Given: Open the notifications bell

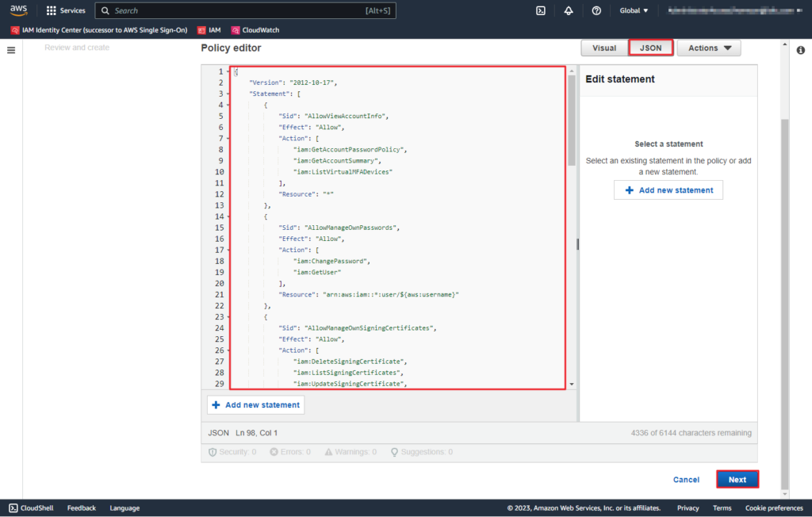Looking at the screenshot, I should 569,10.
